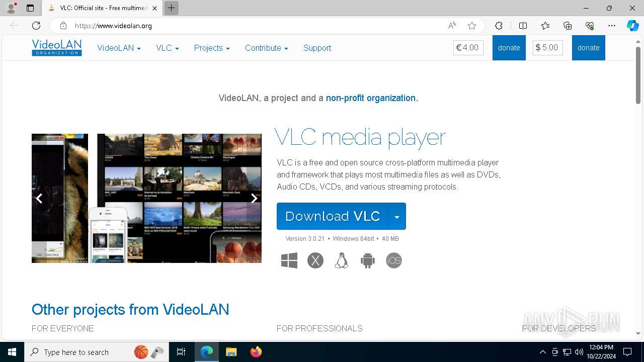The width and height of the screenshot is (644, 362).
Task: Click the browser address bar URL
Action: pos(113,26)
